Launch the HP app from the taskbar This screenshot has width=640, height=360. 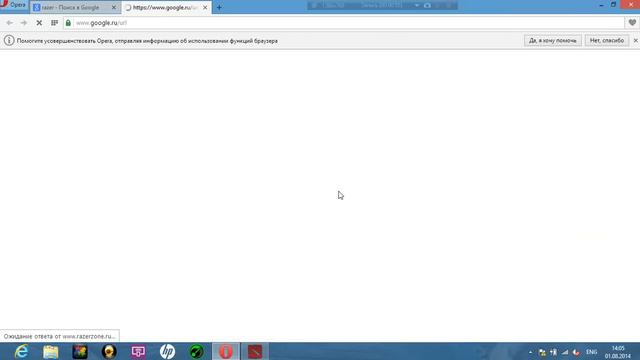click(167, 351)
